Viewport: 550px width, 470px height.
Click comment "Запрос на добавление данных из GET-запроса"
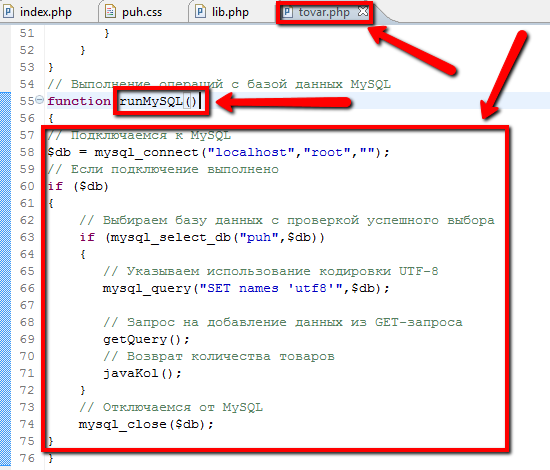[x=283, y=322]
